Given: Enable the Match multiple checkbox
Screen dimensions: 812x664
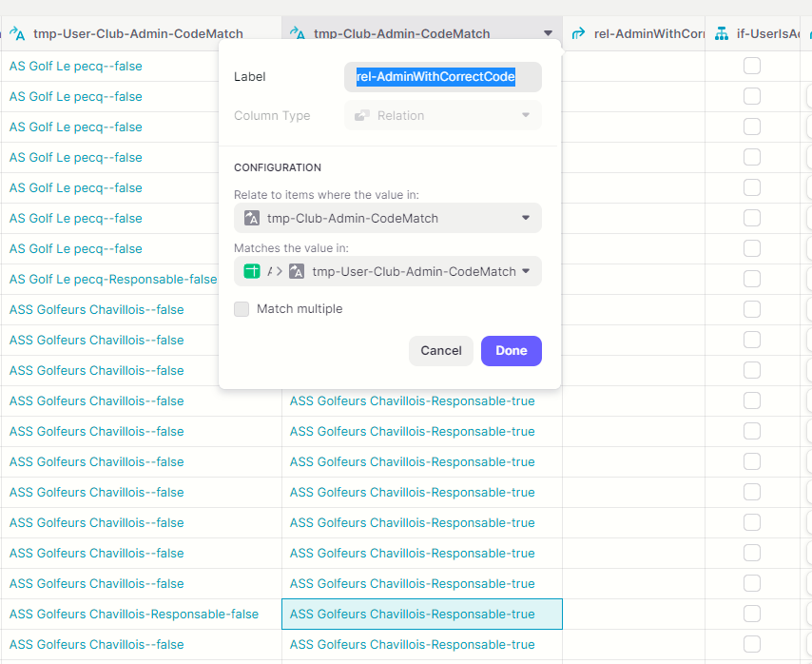Looking at the screenshot, I should (x=242, y=309).
